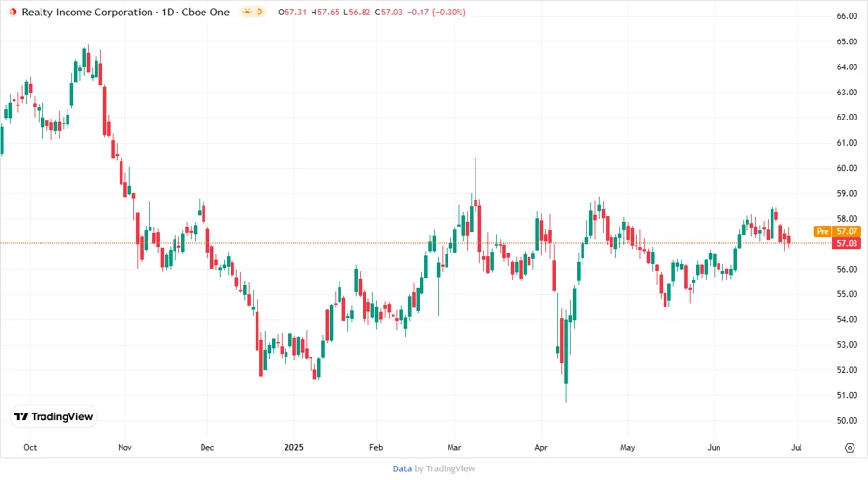The height and width of the screenshot is (480, 868).
Task: Click the Pre 57.07 price label
Action: tap(837, 231)
